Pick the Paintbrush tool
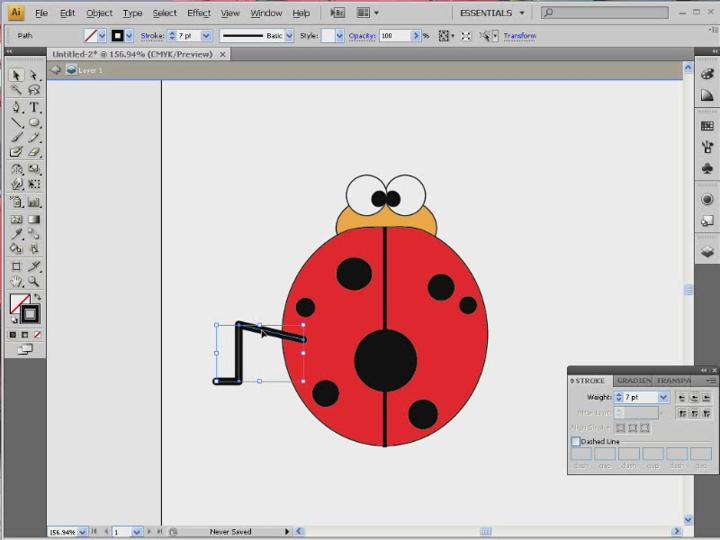This screenshot has width=720, height=540. (x=16, y=137)
